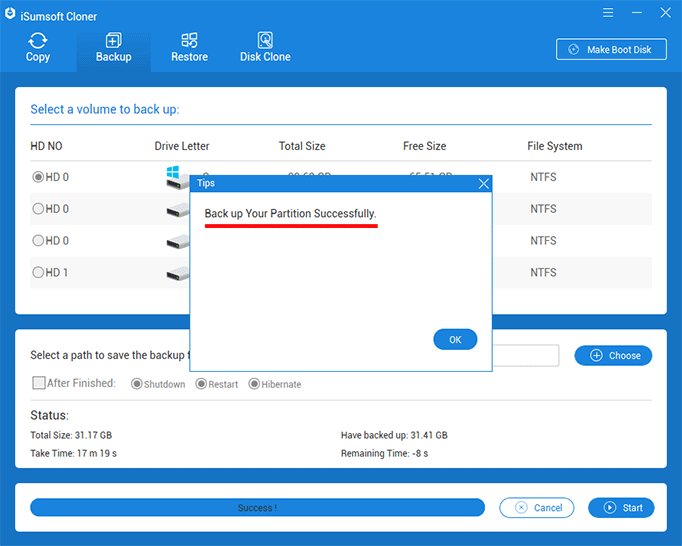Click the Windows system drive icon
The width and height of the screenshot is (682, 546).
(177, 177)
